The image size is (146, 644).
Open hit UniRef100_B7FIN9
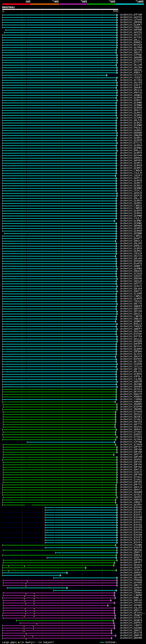[131, 15]
